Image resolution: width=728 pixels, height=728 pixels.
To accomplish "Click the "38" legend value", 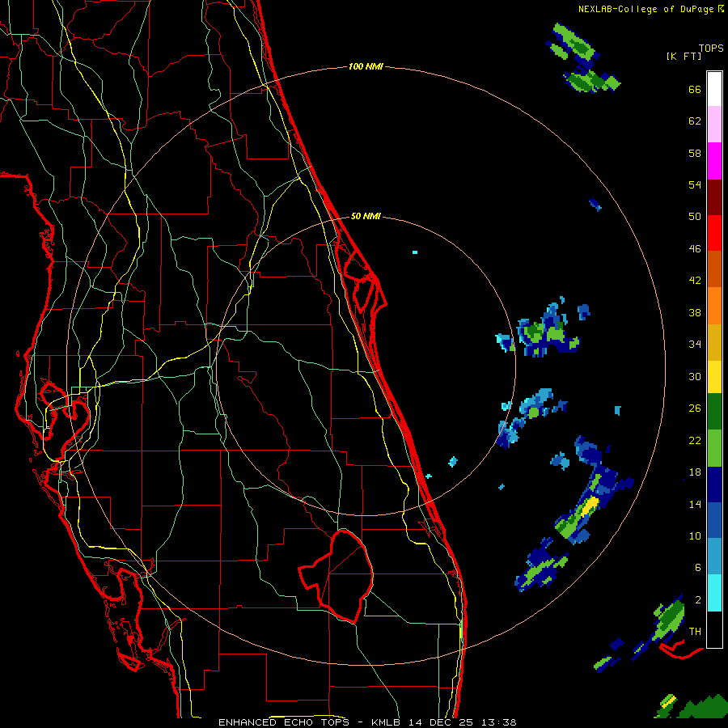I will click(x=695, y=312).
